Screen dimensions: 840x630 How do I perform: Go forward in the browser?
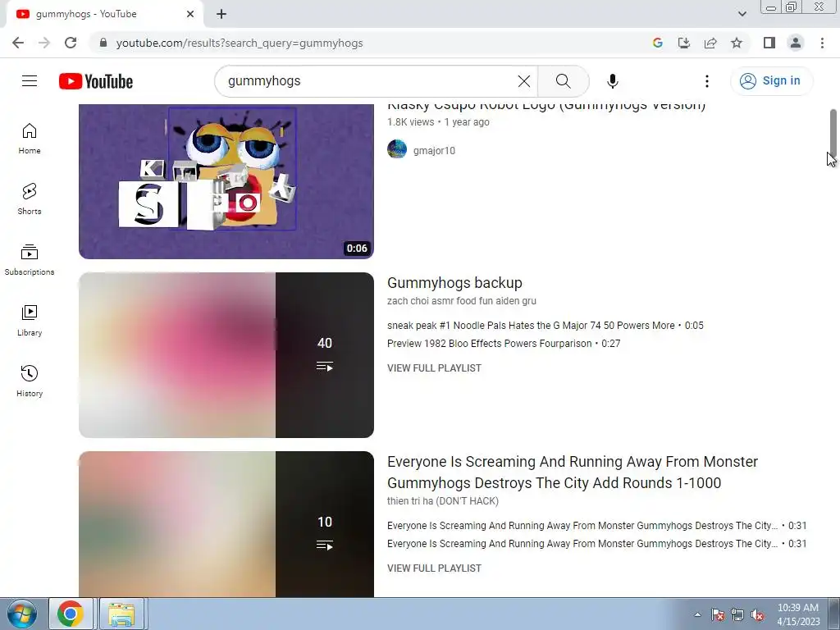click(44, 43)
